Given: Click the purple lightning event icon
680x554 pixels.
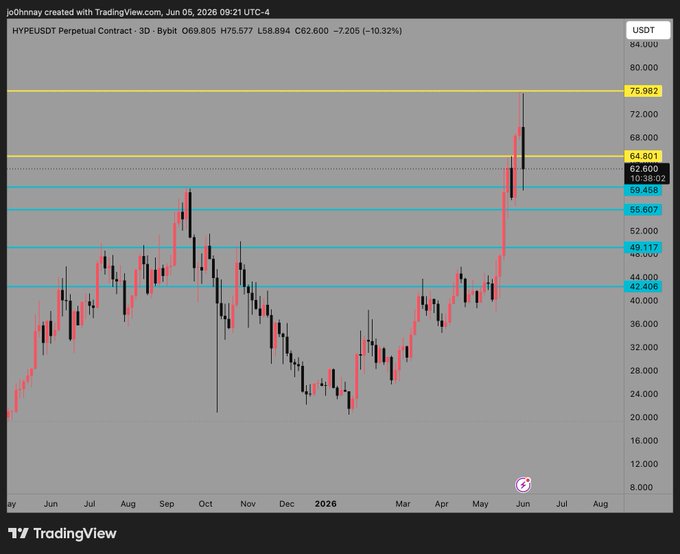Looking at the screenshot, I should (x=523, y=484).
